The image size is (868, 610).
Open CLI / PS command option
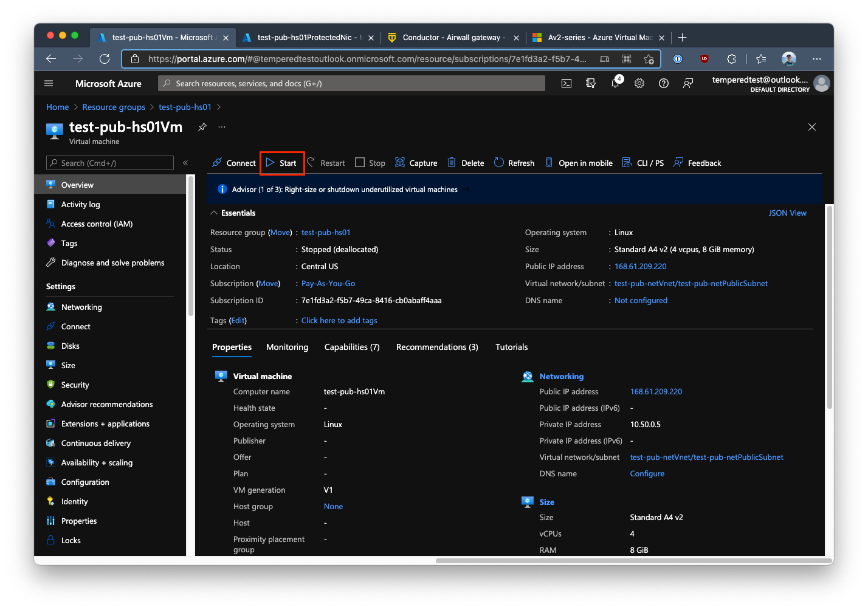[643, 163]
